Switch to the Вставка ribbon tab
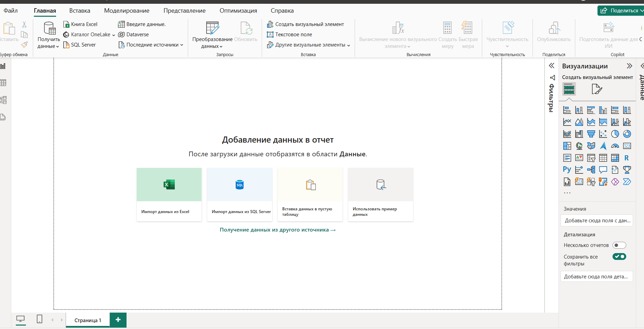Viewport: 644px width, 329px height. pos(79,11)
